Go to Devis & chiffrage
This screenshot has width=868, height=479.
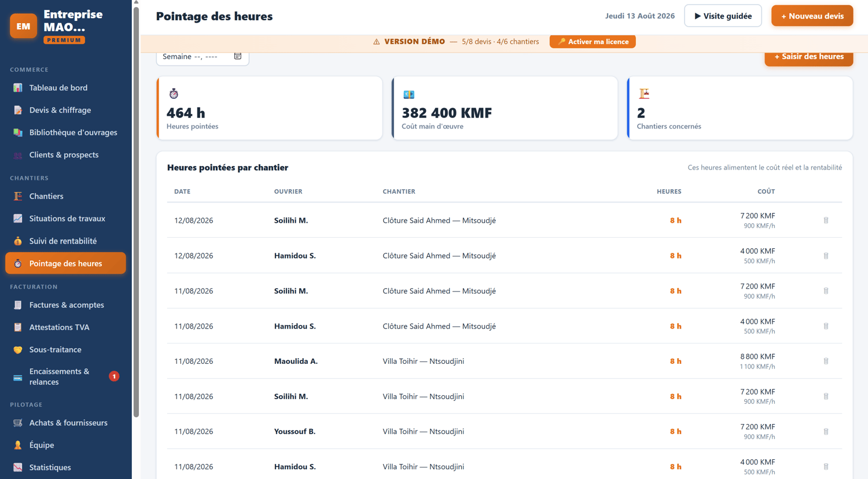point(65,110)
